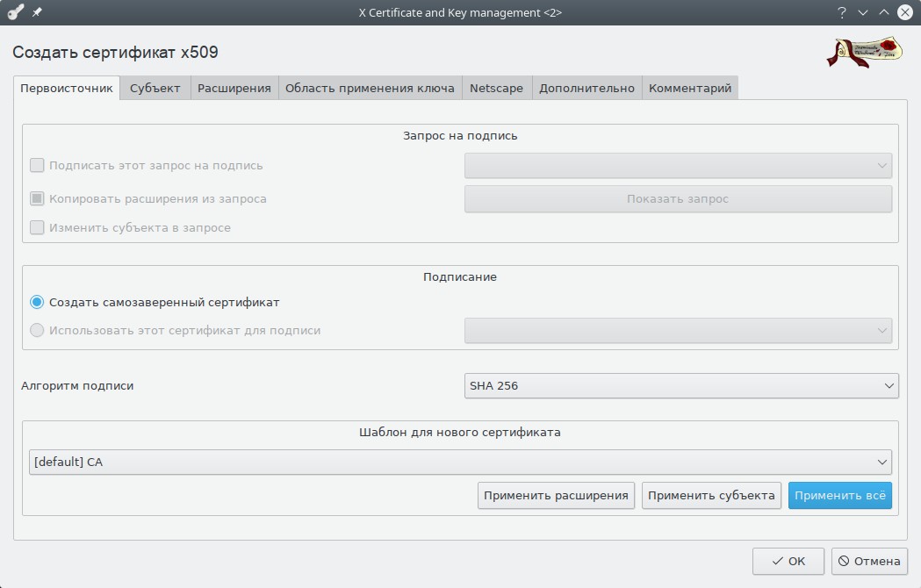The height and width of the screenshot is (588, 921).
Task: Expand the '[default] CA' template dropdown
Action: (x=459, y=462)
